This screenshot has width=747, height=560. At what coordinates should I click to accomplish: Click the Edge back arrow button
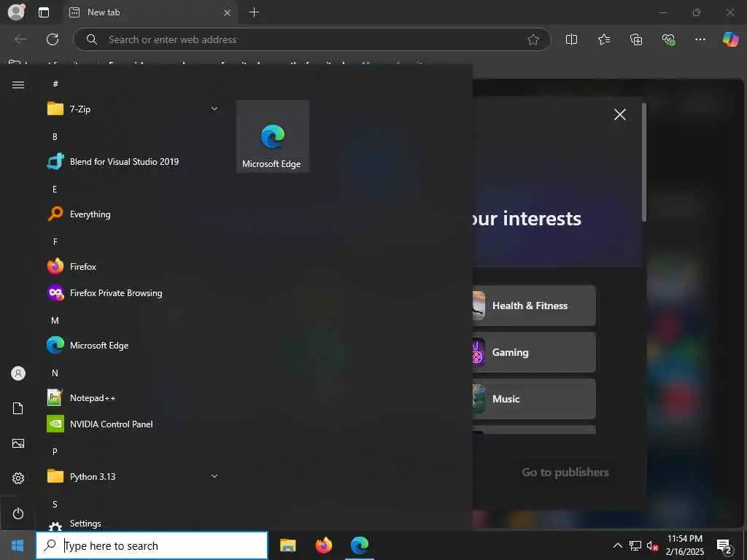20,39
